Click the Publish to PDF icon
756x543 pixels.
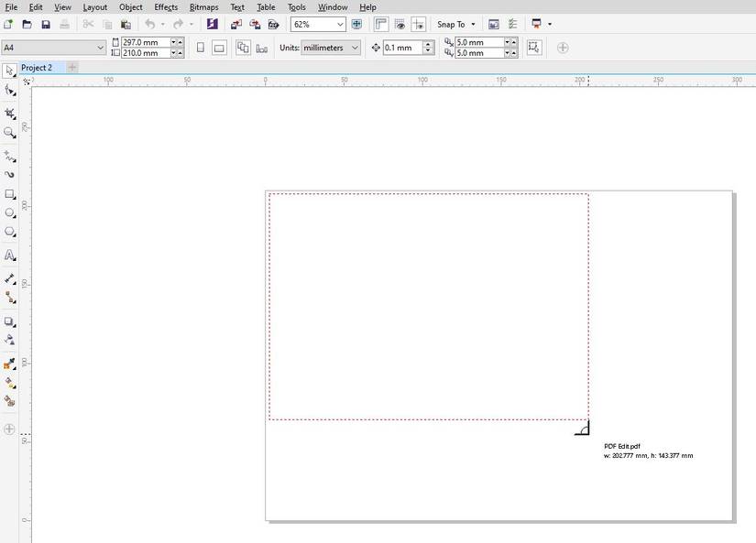pyautogui.click(x=273, y=24)
